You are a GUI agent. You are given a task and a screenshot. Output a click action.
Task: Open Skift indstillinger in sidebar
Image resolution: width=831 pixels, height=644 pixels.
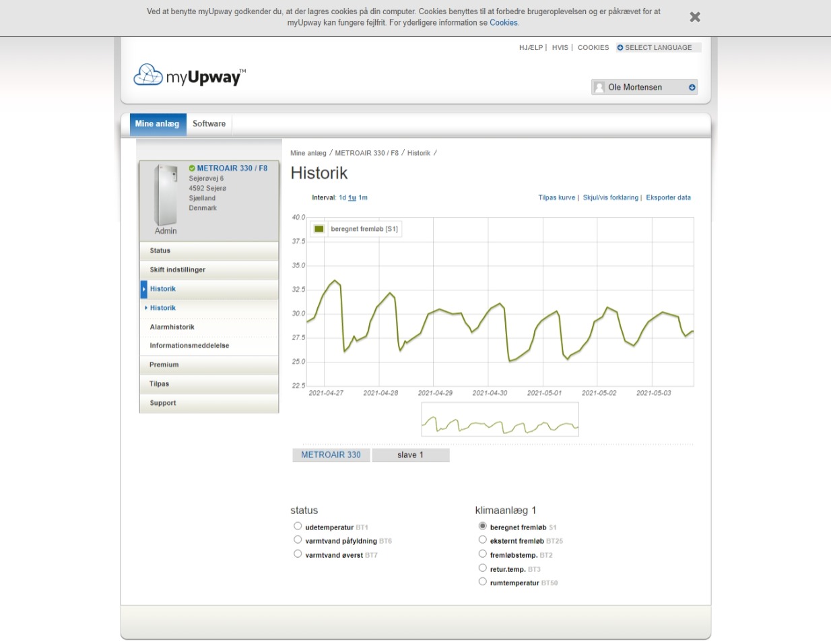point(209,270)
